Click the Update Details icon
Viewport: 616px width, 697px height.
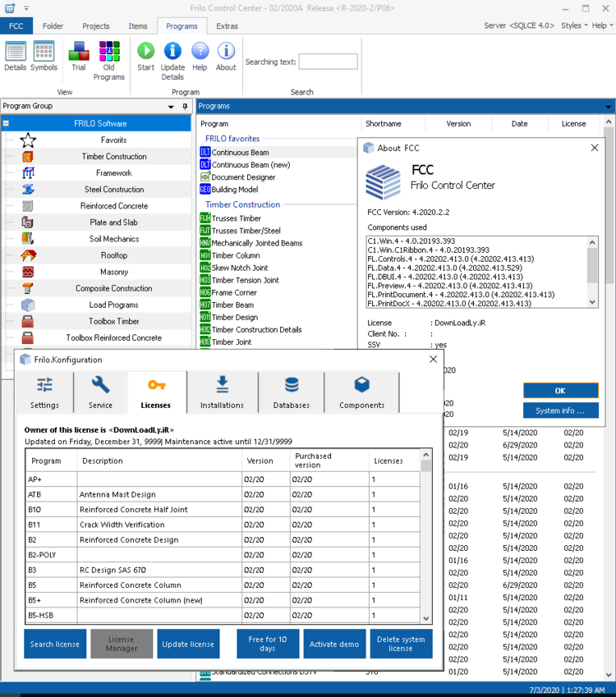[x=172, y=59]
